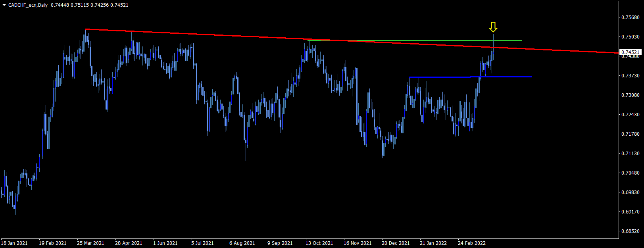
Task: Click the 1 Jun 2021 date label
Action: [165, 243]
